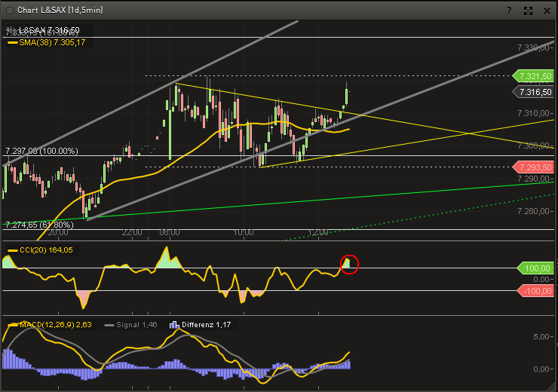This screenshot has width=558, height=392.
Task: Click the green CCI 100,00 level marker
Action: 535,268
